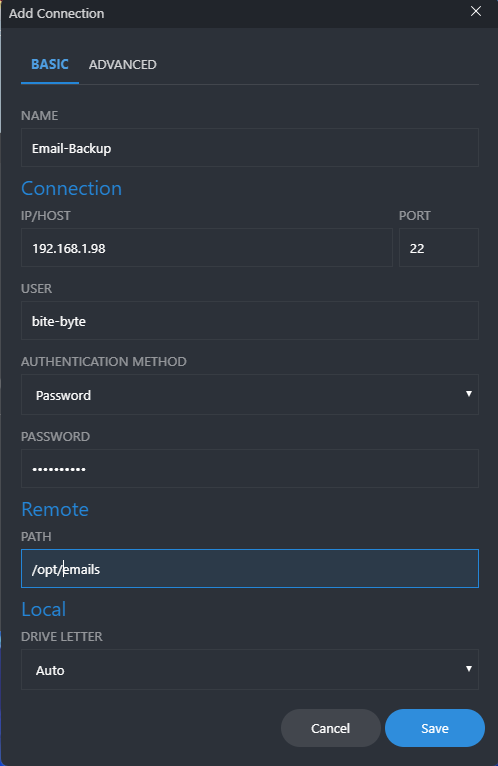
Task: Click the USER field with bite-byte
Action: (250, 321)
